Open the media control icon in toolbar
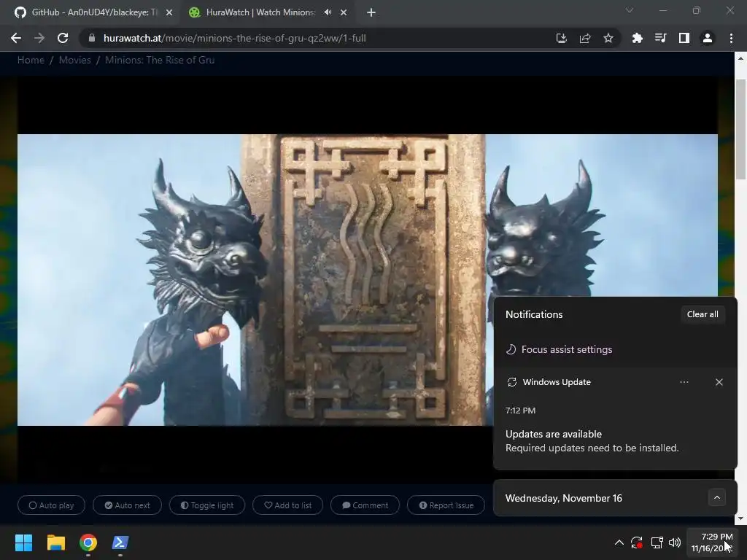This screenshot has height=560, width=747. (x=660, y=38)
